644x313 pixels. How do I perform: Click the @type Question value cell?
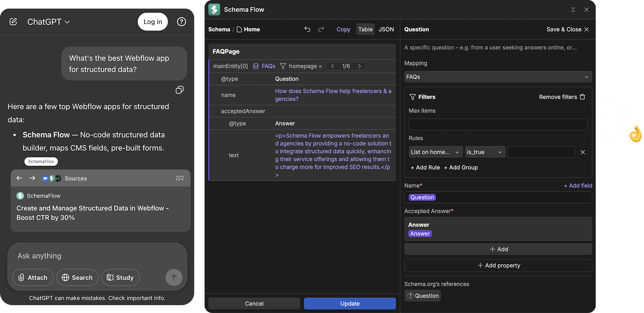tap(287, 79)
